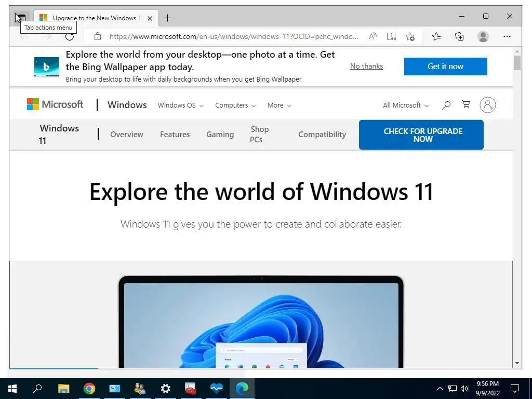This screenshot has height=399, width=532.
Task: Click the network status tray icon
Action: coord(453,389)
